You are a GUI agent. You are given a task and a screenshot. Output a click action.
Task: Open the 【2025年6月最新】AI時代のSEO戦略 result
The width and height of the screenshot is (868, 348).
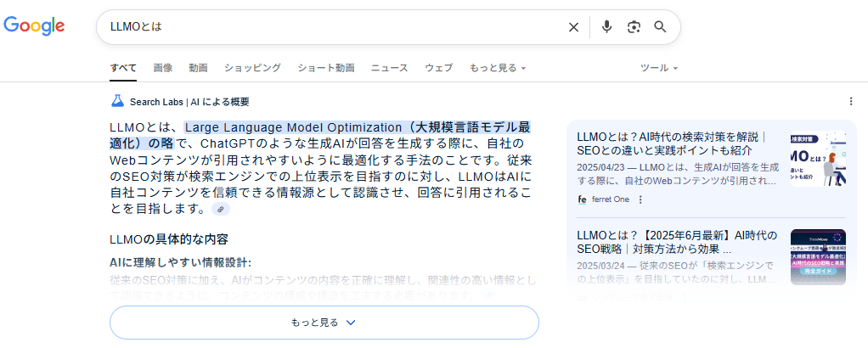pyautogui.click(x=677, y=242)
